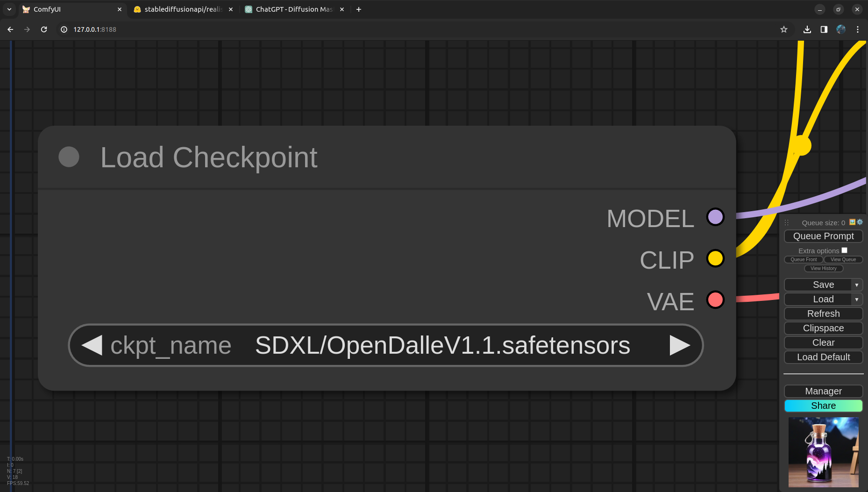Toggle the browser side panel icon
The width and height of the screenshot is (868, 492).
pos(824,29)
